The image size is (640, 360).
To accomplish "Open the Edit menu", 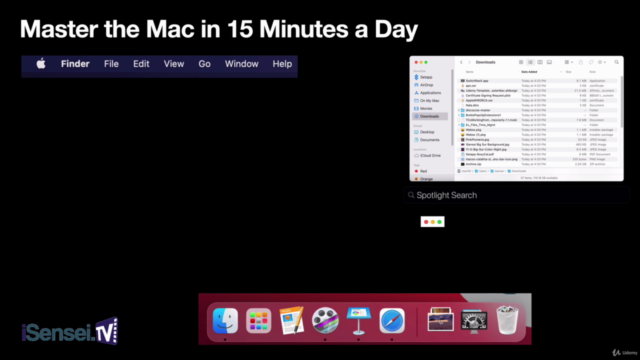I will tap(141, 64).
